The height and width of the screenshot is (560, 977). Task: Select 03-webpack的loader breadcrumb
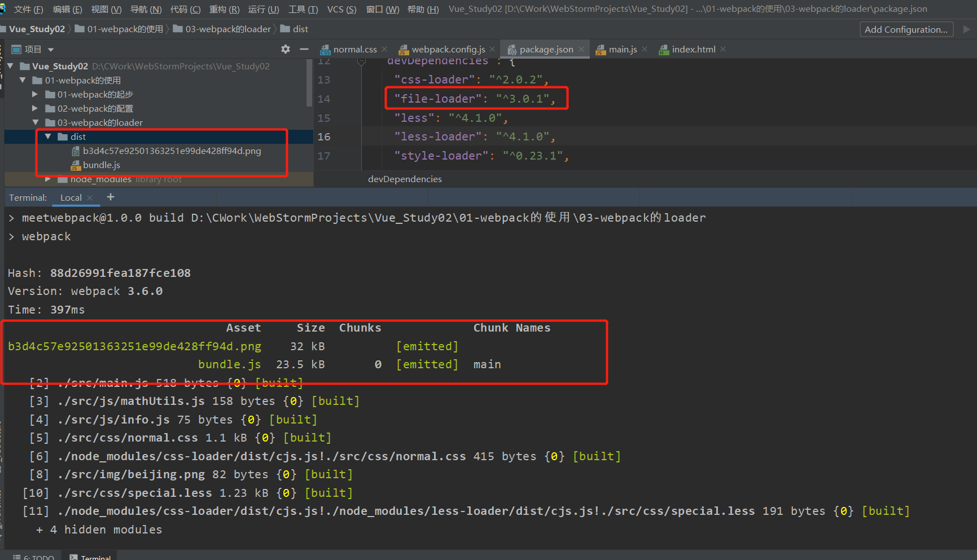click(222, 29)
